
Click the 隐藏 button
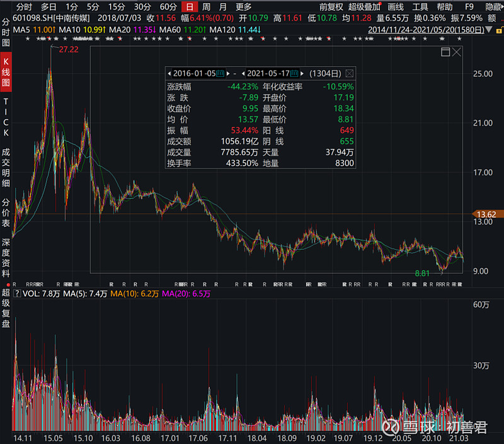click(x=494, y=7)
